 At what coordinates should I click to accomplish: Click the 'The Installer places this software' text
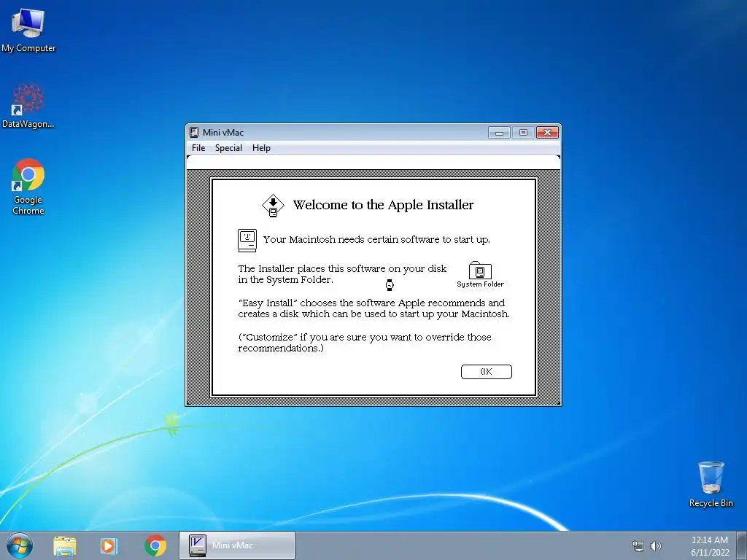click(342, 274)
